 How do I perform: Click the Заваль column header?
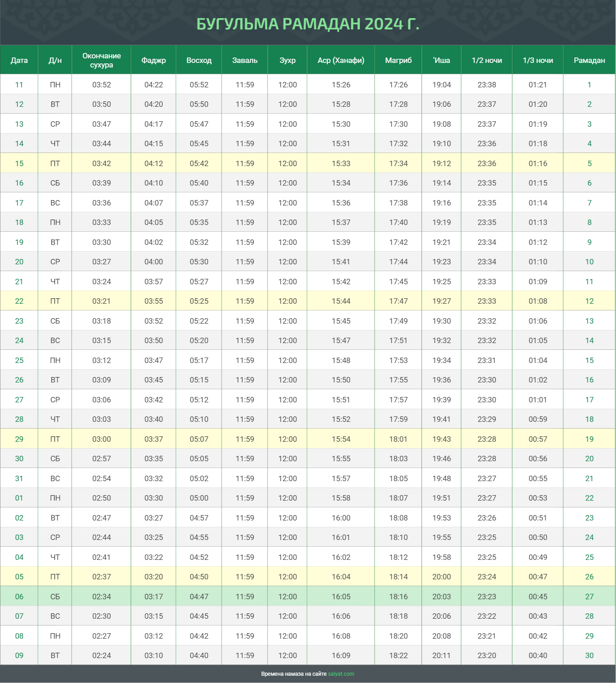pos(245,60)
